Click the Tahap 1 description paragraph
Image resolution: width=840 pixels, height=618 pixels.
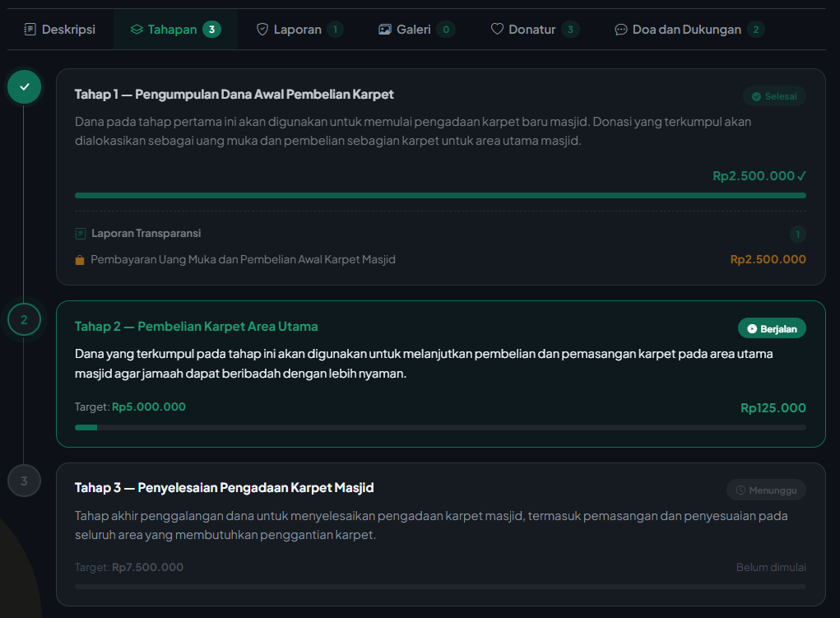pyautogui.click(x=413, y=132)
